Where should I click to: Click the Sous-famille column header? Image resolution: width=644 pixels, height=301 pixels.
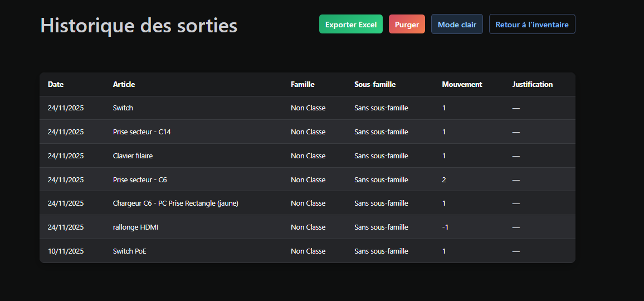point(375,85)
